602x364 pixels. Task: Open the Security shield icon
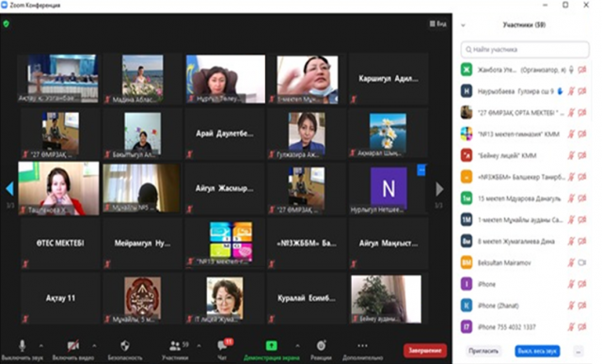(x=125, y=345)
